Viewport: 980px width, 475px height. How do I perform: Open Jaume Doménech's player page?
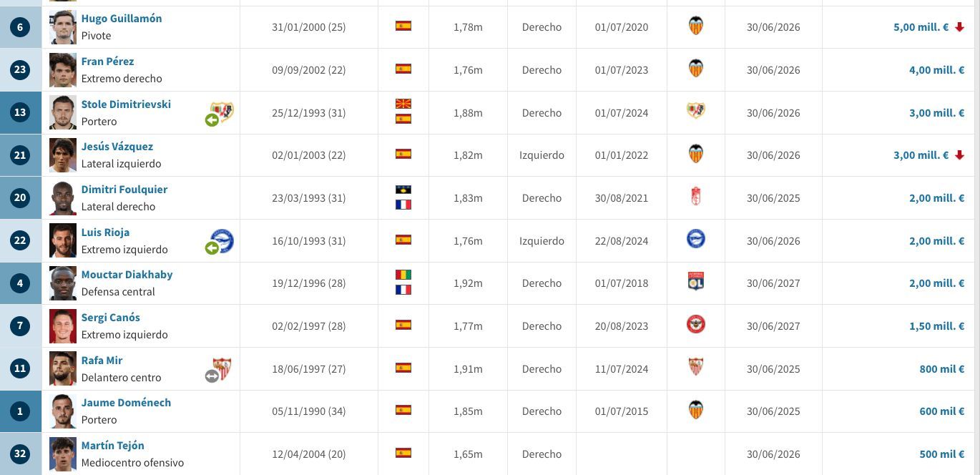126,402
